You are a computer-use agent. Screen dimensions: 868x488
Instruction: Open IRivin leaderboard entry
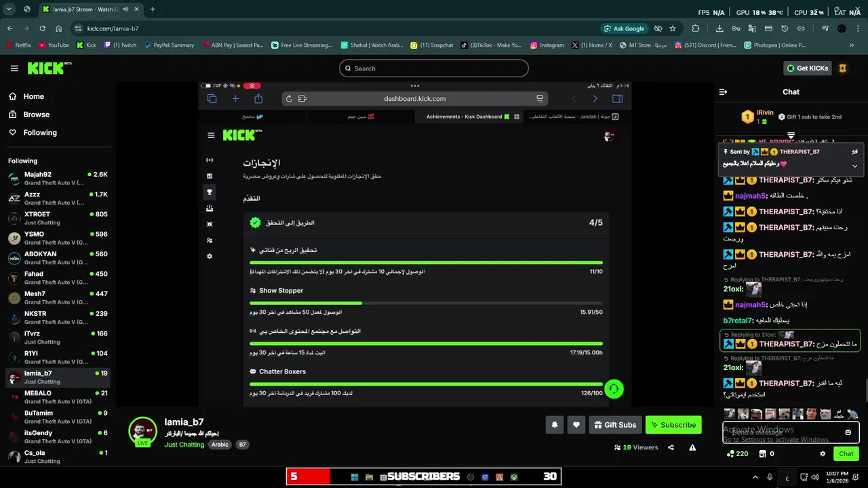click(x=758, y=117)
